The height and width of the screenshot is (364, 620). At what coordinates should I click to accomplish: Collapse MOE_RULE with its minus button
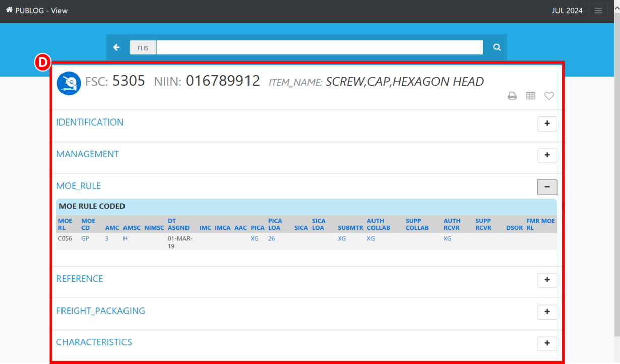click(547, 187)
